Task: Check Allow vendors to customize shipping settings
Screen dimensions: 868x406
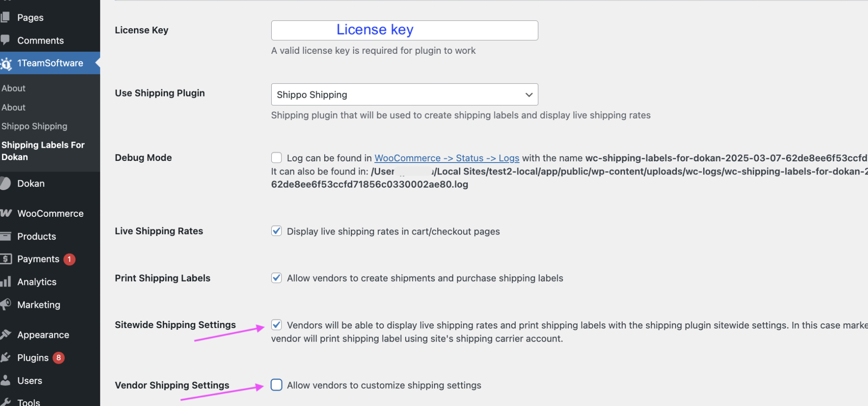Action: (276, 385)
